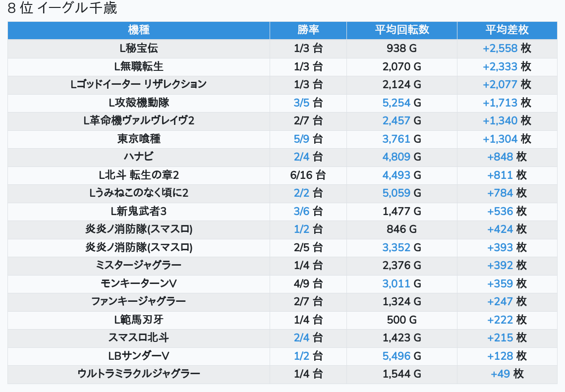
Task: Click the +536 value for L新鬼武者3
Action: 500,211
